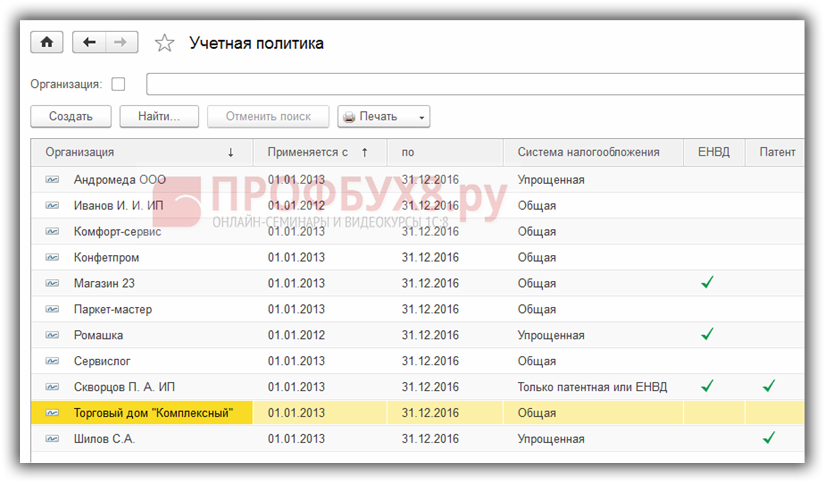The height and width of the screenshot is (483, 825).
Task: Go back with the left arrow button
Action: (90, 43)
